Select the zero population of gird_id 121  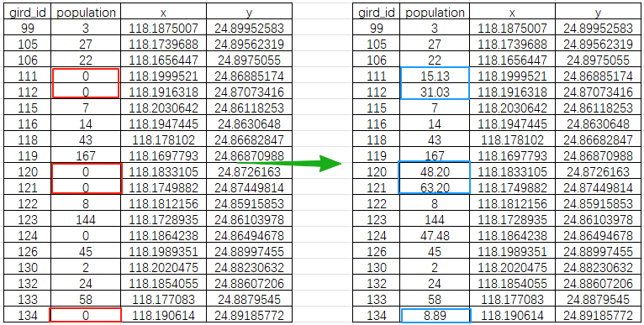point(86,187)
